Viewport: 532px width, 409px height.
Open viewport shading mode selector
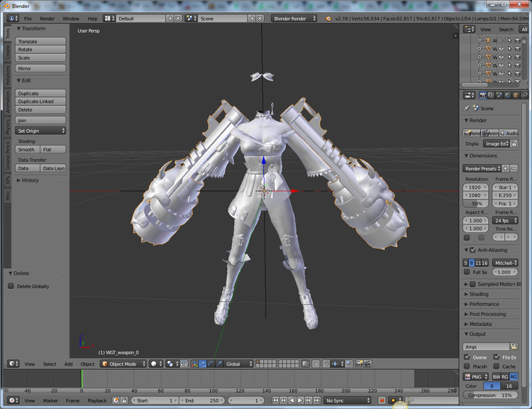[156, 364]
